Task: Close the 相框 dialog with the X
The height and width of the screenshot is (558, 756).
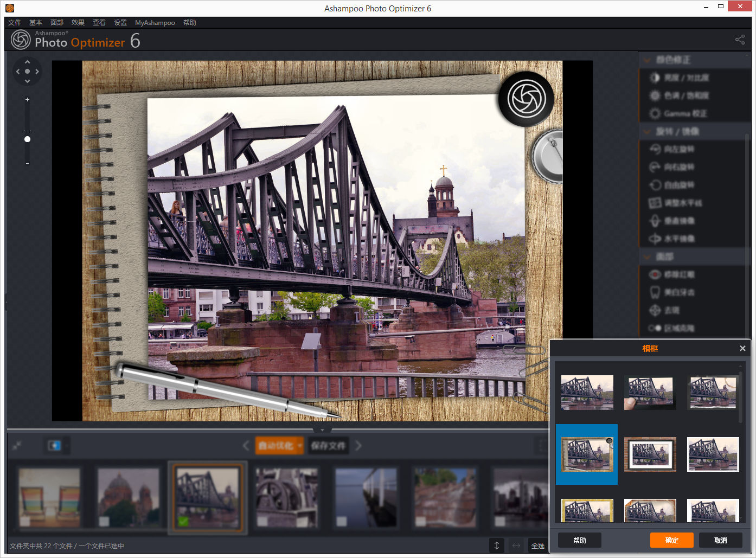Action: click(x=742, y=348)
